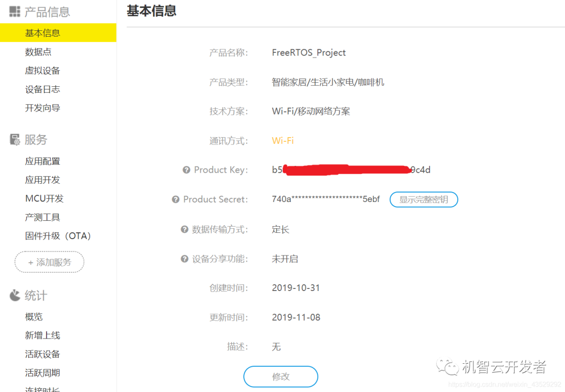The width and height of the screenshot is (565, 392).
Task: Open the 概览 statistics page
Action: [33, 316]
